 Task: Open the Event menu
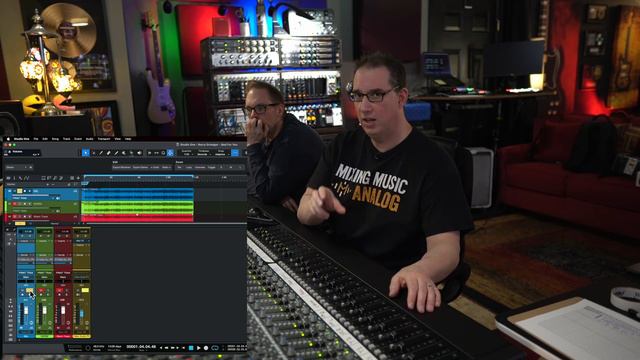(x=78, y=139)
